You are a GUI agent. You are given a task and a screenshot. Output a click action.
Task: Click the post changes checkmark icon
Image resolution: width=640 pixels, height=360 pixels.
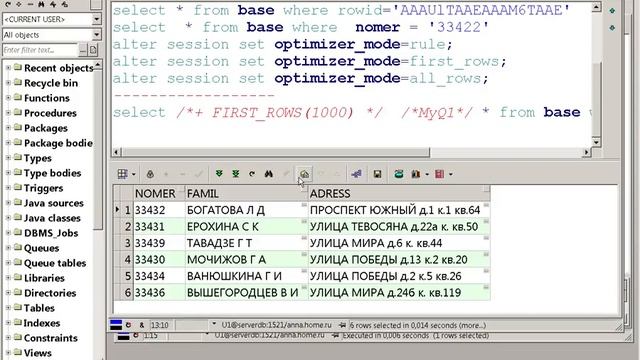click(199, 174)
